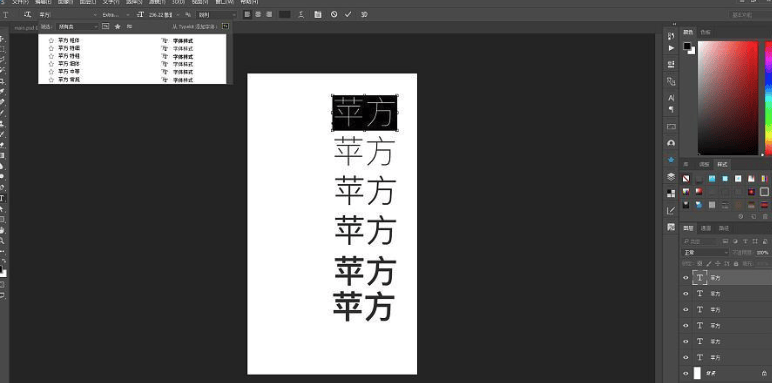772x383 pixels.
Task: Open the font filter category dropdown
Action: pyautogui.click(x=77, y=27)
